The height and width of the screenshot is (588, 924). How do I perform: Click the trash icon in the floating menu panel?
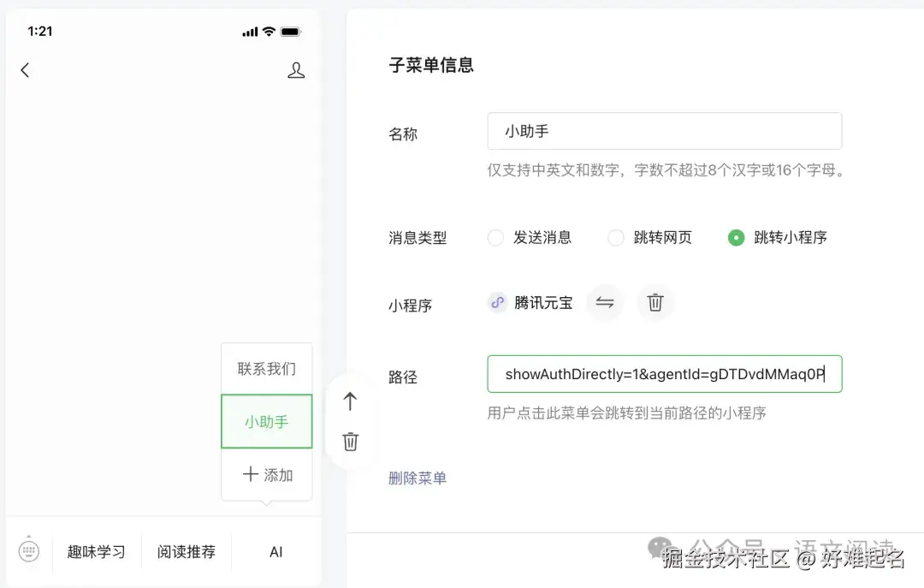tap(351, 442)
